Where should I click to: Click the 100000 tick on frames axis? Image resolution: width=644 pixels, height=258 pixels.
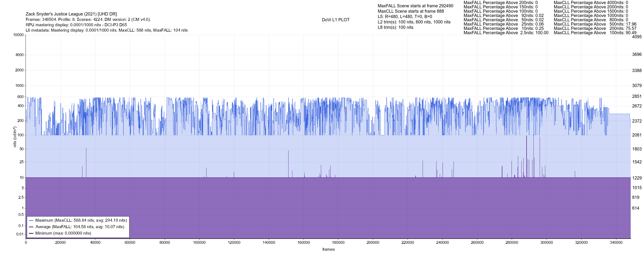(x=199, y=243)
